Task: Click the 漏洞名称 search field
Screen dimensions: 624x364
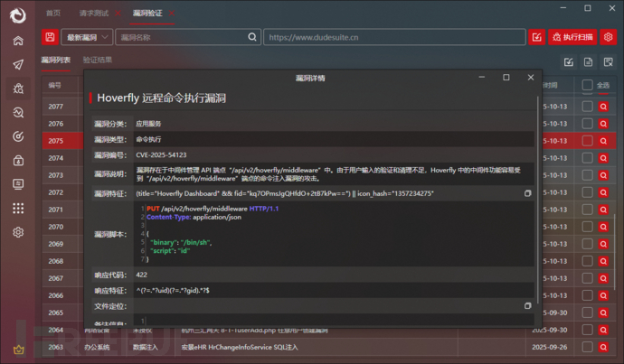Action: pos(187,37)
